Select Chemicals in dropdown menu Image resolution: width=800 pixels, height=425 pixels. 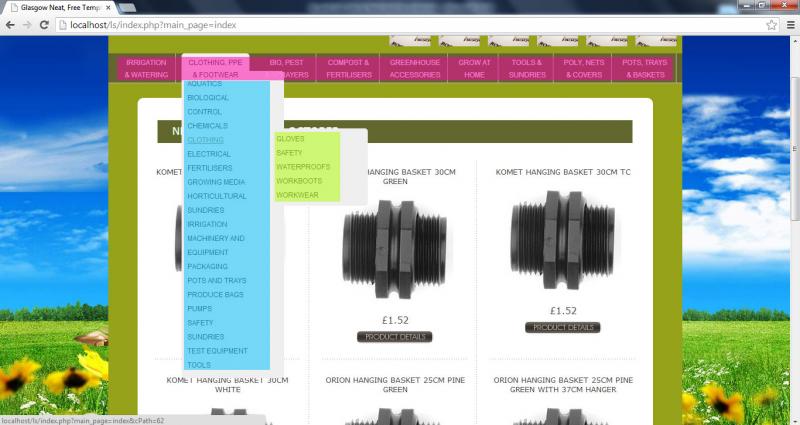coord(207,126)
